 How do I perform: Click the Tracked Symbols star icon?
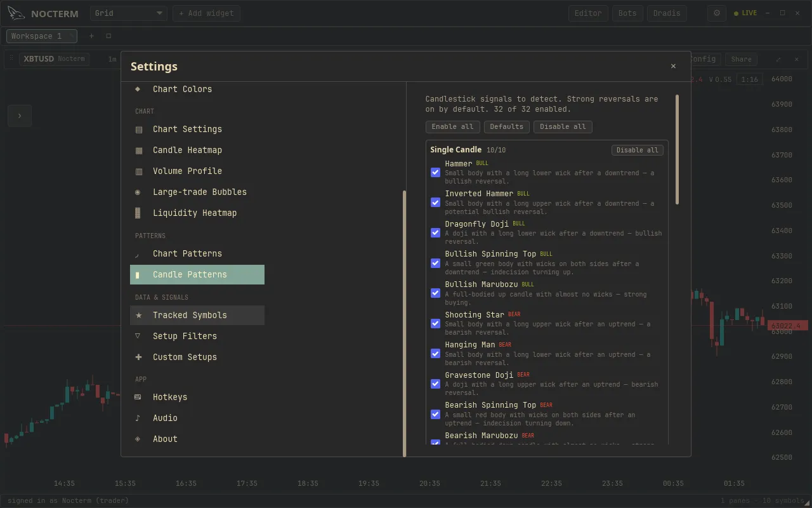(x=139, y=316)
